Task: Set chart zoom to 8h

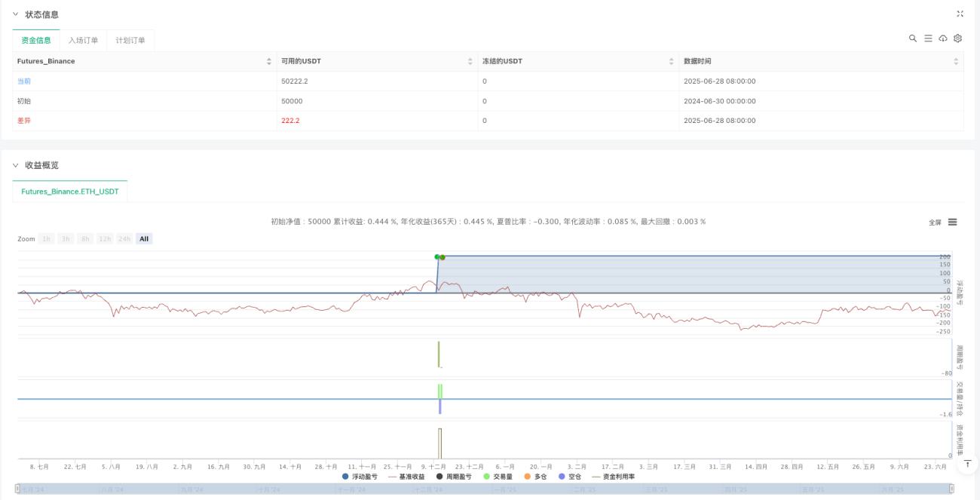Action: click(85, 239)
